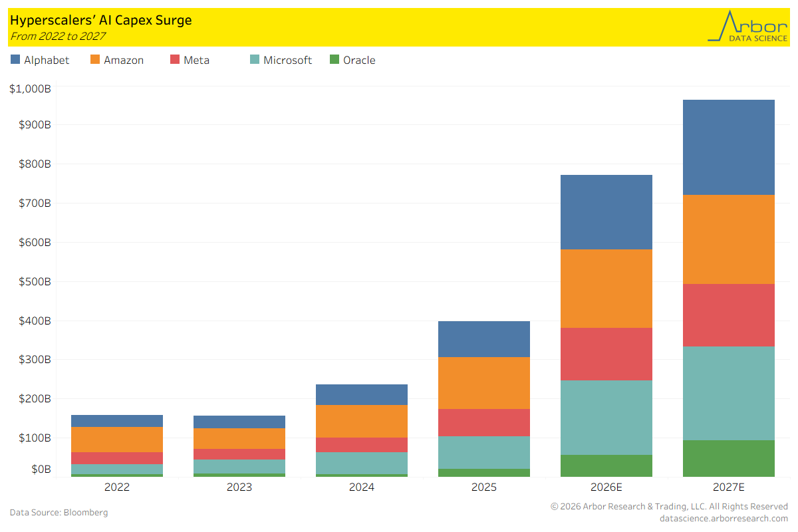Click the Meta red legend swatch

coord(175,60)
